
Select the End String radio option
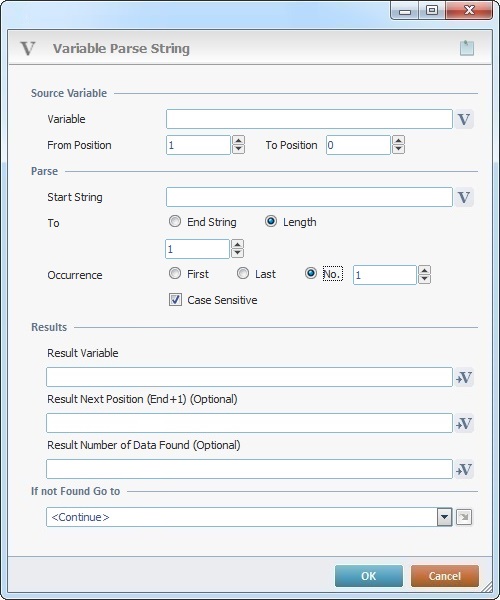175,222
